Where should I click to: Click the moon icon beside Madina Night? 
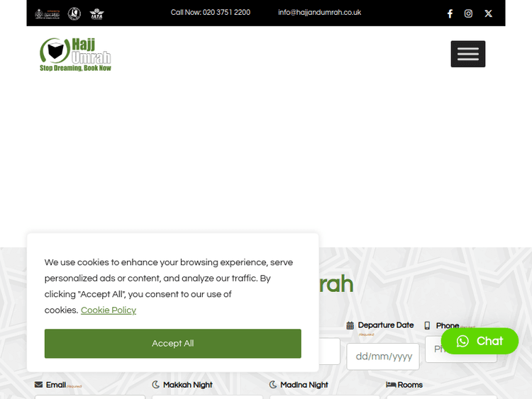[273, 385]
